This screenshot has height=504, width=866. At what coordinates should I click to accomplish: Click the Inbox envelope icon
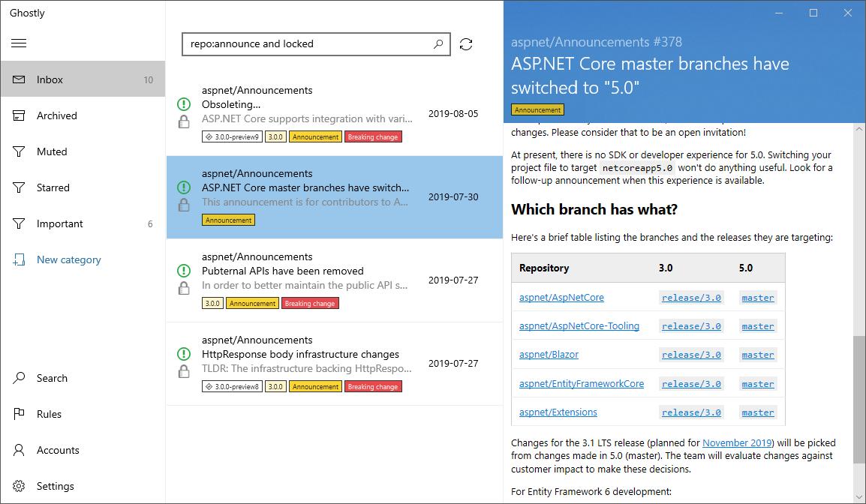point(19,79)
